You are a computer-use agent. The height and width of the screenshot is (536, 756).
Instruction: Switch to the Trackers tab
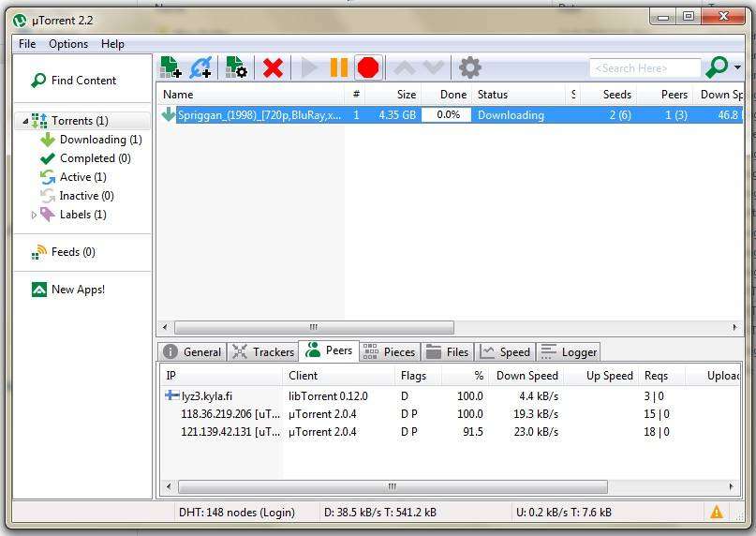pos(263,352)
